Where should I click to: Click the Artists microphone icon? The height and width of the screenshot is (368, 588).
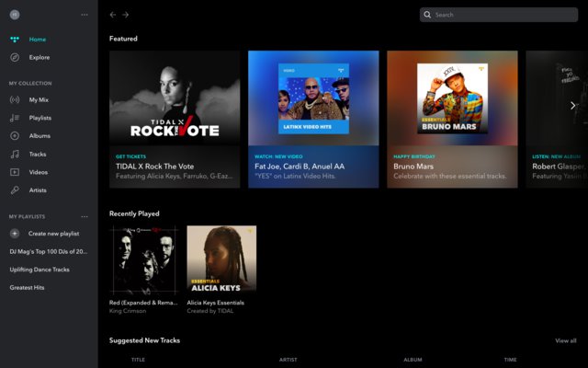[15, 190]
